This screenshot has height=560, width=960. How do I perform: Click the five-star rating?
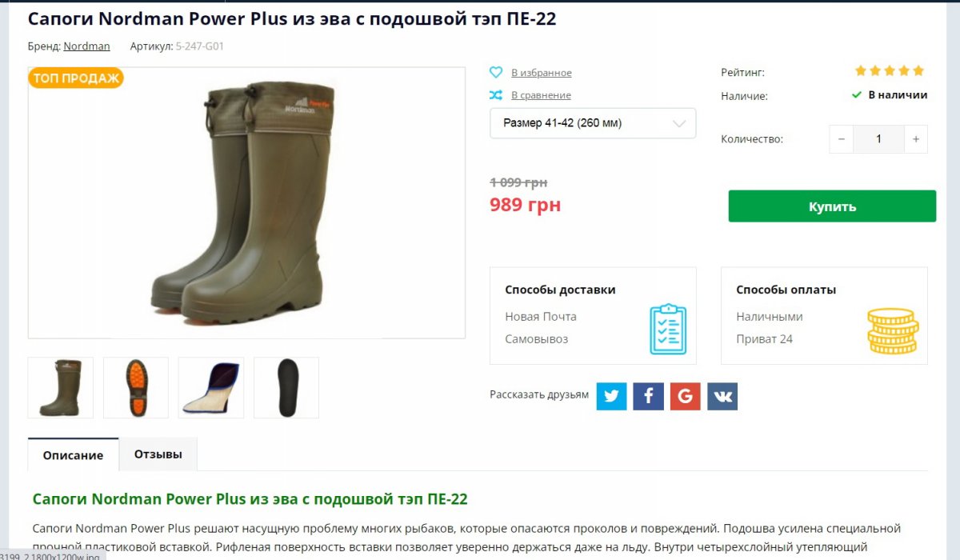pyautogui.click(x=890, y=70)
